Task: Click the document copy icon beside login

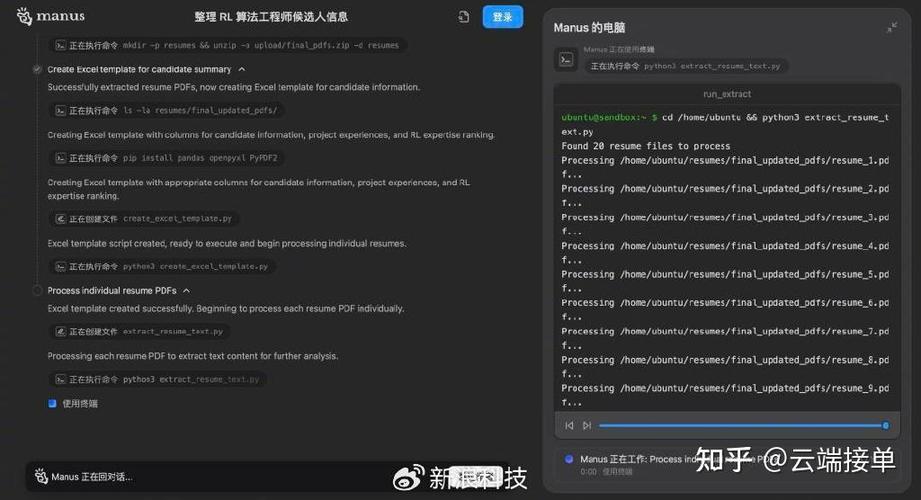Action: (x=463, y=17)
